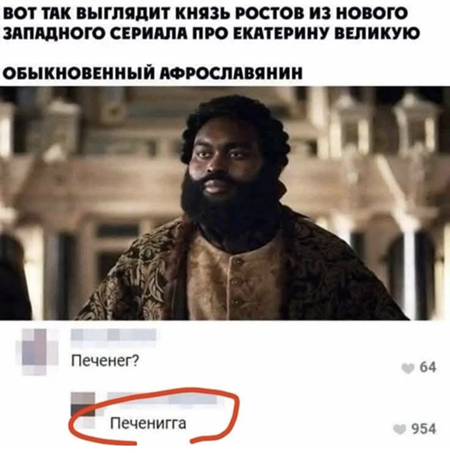Click the second headline line "ЗАПАДНОГО СЕРИАЛА"
Screen dimensions: 450x453
point(211,34)
